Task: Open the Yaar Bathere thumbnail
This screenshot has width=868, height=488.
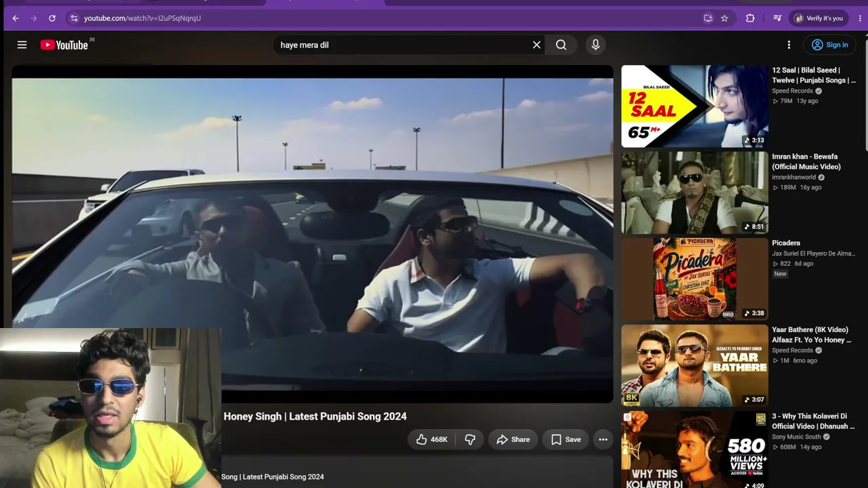Action: [694, 366]
